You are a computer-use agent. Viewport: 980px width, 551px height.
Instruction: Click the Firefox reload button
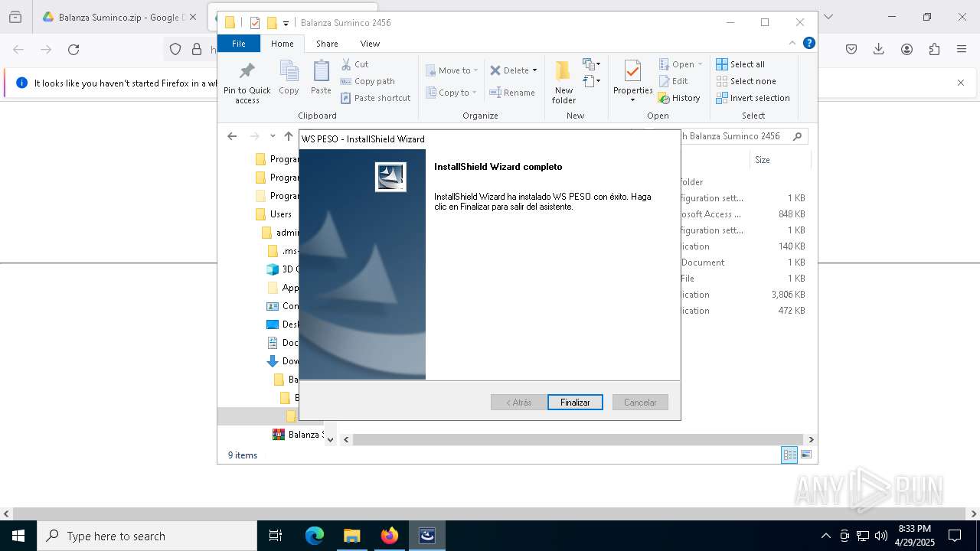click(x=73, y=50)
